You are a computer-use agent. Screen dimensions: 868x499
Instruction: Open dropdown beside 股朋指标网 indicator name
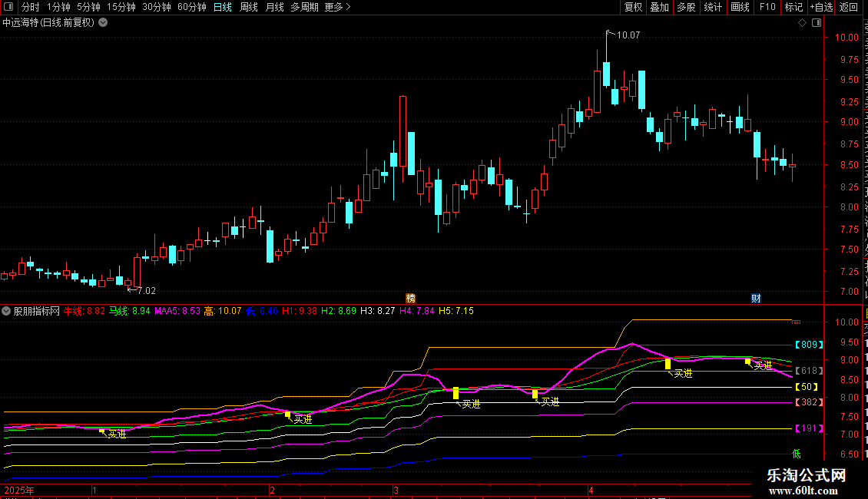[6, 311]
